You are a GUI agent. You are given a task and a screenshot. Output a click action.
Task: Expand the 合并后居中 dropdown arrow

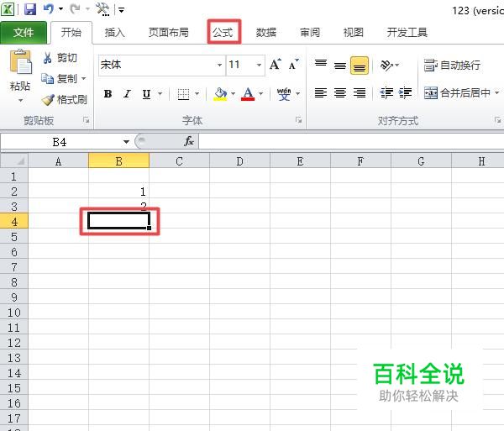pos(497,93)
